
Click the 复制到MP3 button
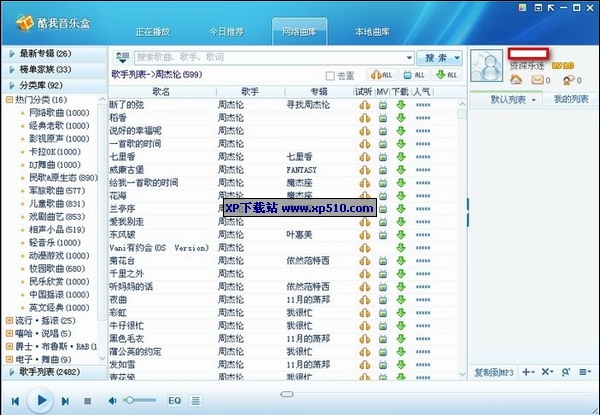pyautogui.click(x=494, y=372)
